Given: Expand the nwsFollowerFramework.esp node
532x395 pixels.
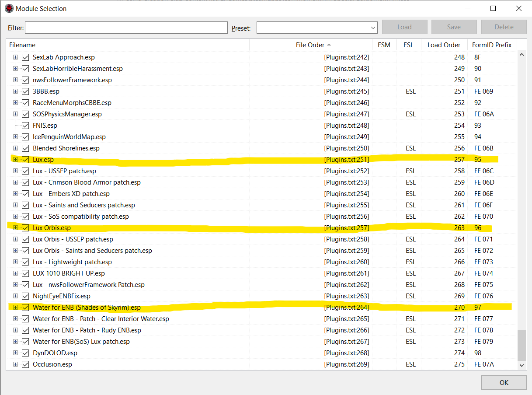Looking at the screenshot, I should (16, 80).
